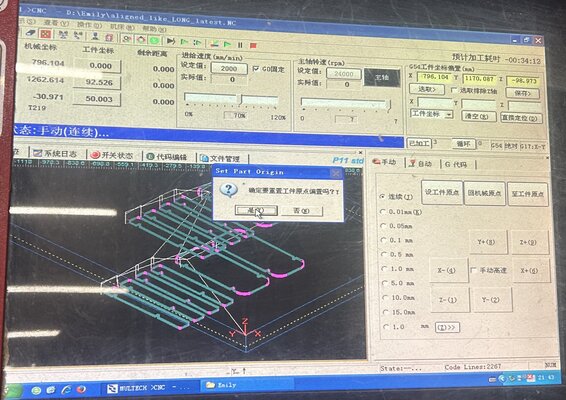Switch to the 代码编辑 tab
This screenshot has height=400, width=566.
(167, 157)
